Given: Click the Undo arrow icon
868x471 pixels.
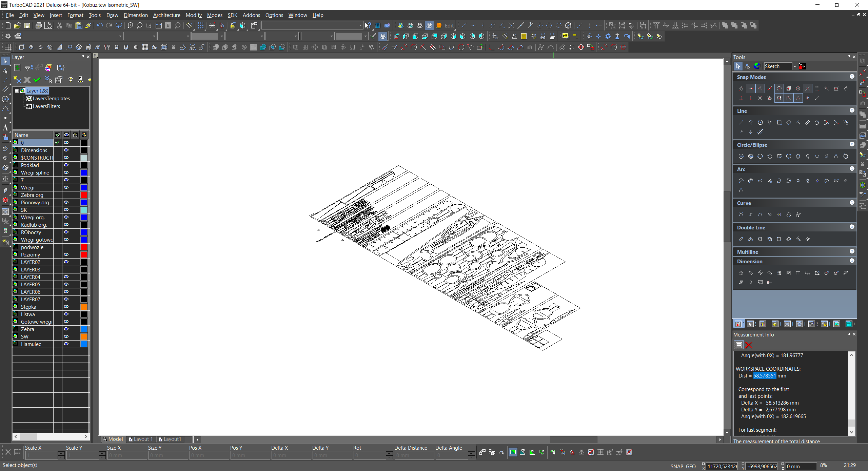Looking at the screenshot, I should click(99, 25).
